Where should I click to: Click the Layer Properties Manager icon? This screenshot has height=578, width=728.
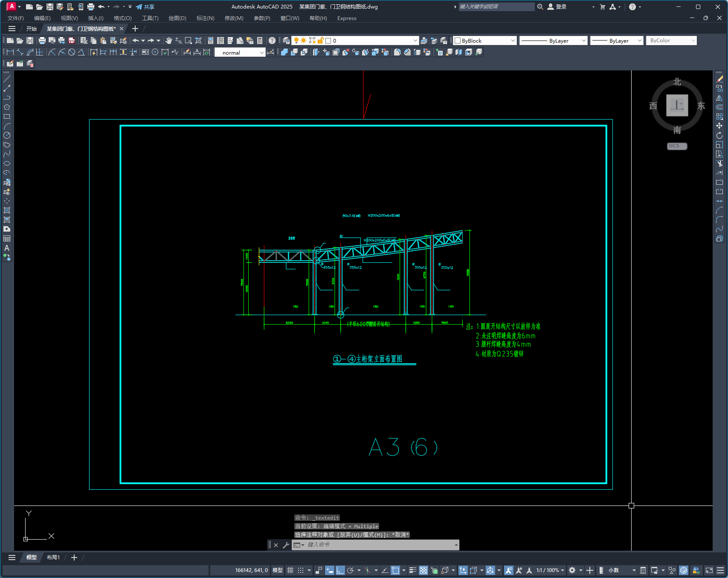point(286,41)
